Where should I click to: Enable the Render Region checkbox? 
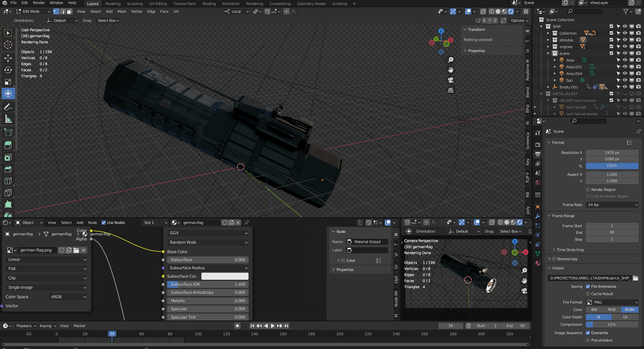click(588, 190)
